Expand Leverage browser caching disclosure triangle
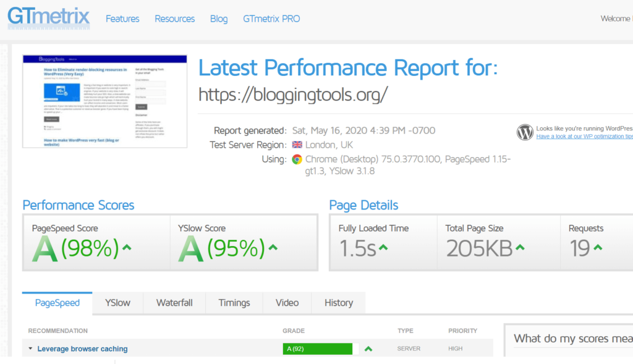 point(30,349)
